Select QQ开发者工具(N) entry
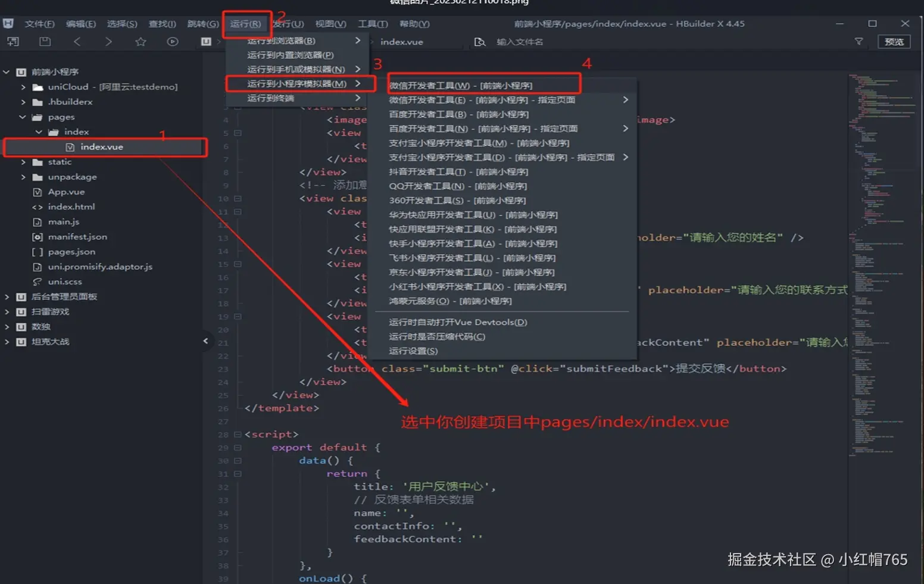The height and width of the screenshot is (584, 924). [x=457, y=186]
